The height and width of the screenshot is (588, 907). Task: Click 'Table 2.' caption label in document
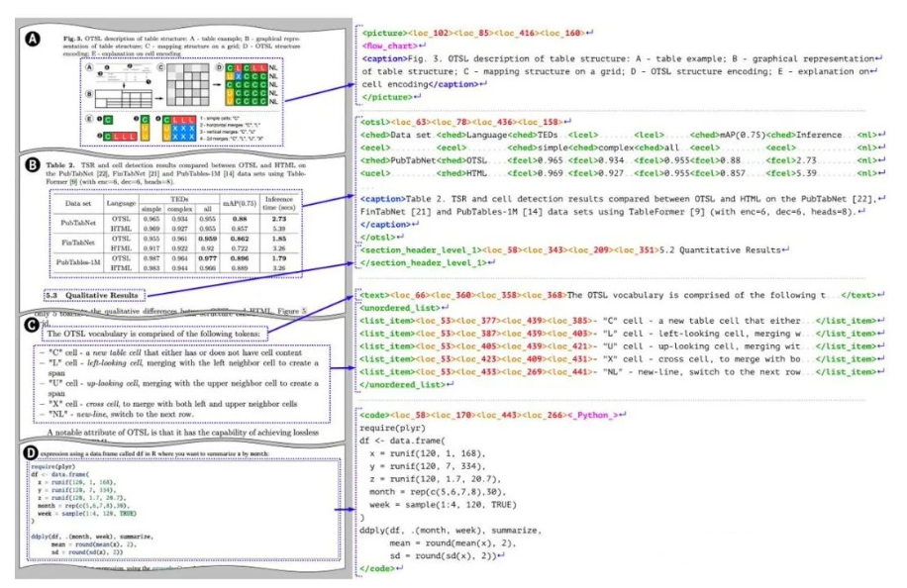60,165
